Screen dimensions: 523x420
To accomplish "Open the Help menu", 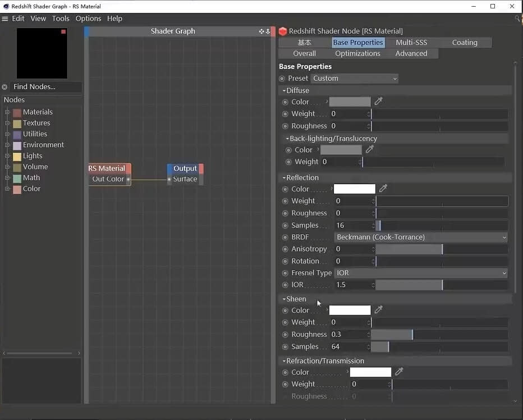I will tap(114, 19).
